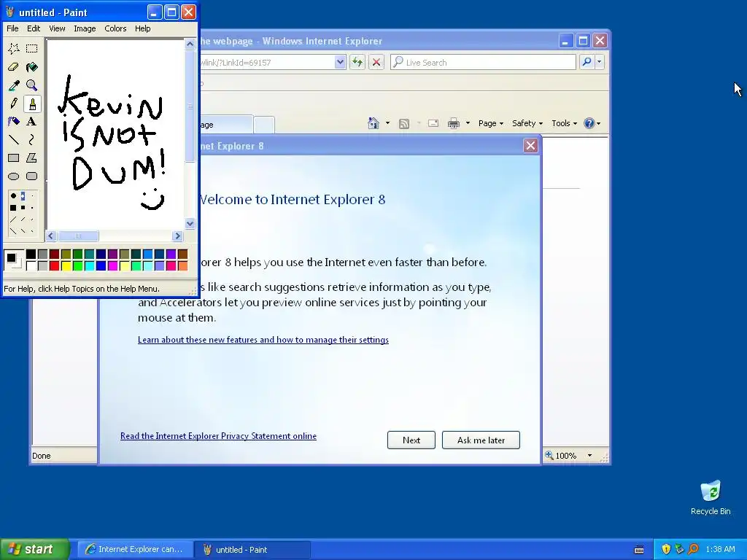Screen dimensions: 747x560
Task: Open the search provider dropdown arrow
Action: (600, 62)
